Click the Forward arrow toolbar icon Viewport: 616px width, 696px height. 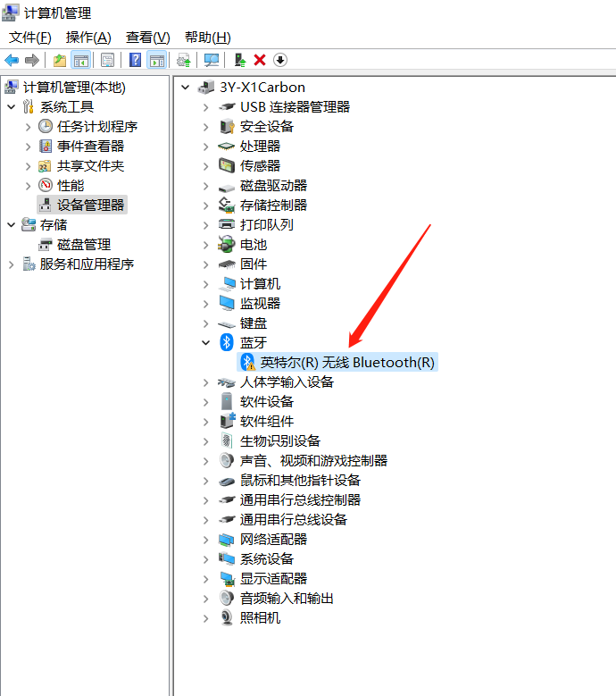point(32,60)
